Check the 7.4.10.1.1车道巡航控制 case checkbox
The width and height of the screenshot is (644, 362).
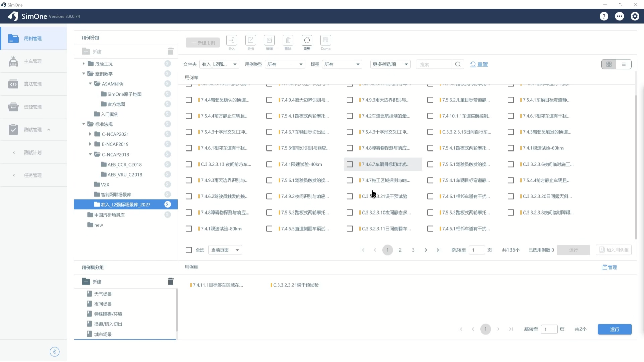coord(430,116)
